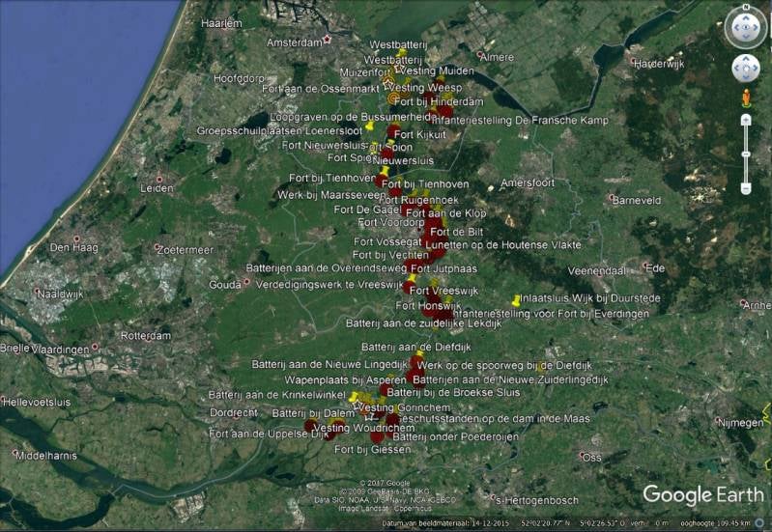
Task: Click the red circle marker at Fort Kijkuit
Action: (393, 131)
